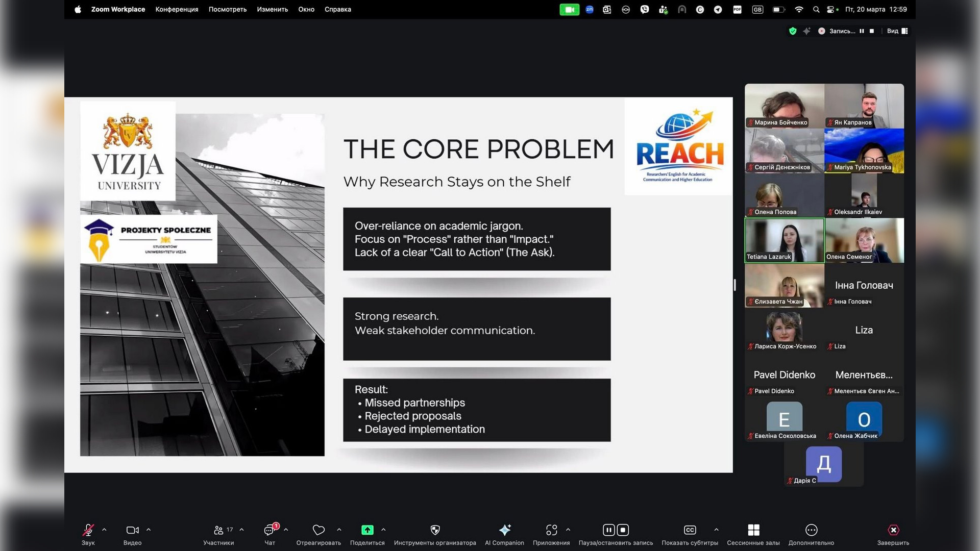Click the green Поделиться share screen icon

click(367, 531)
